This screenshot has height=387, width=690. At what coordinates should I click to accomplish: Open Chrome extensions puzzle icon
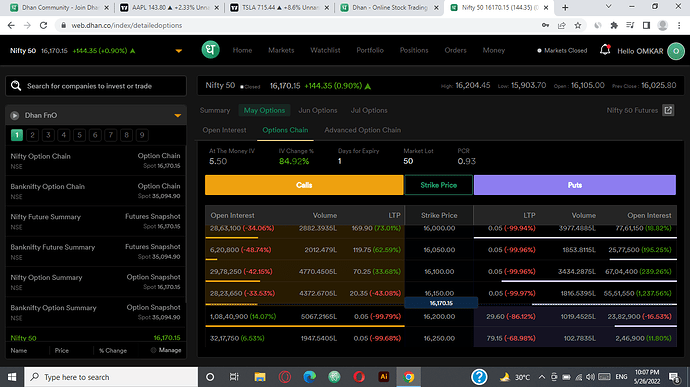point(614,26)
